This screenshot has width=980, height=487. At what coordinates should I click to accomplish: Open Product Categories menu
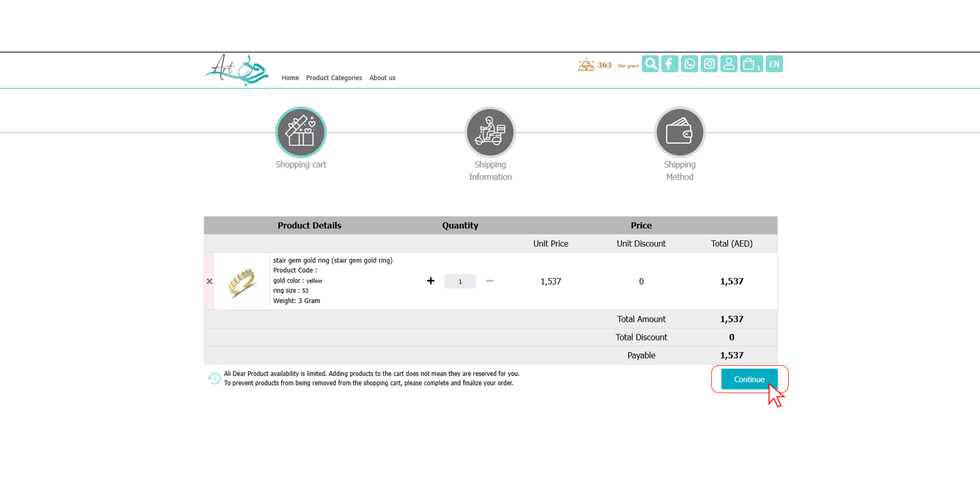pos(334,78)
